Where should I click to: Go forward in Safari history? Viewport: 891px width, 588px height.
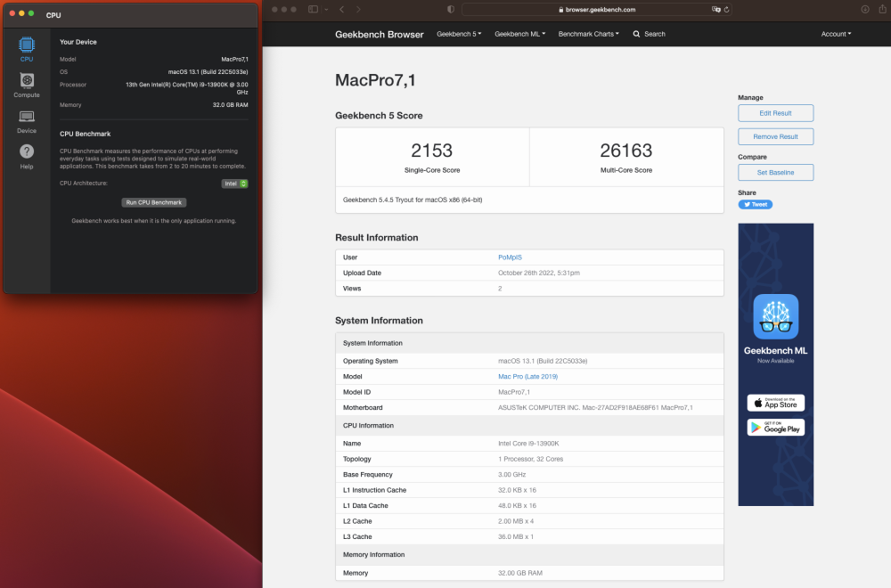(x=358, y=9)
